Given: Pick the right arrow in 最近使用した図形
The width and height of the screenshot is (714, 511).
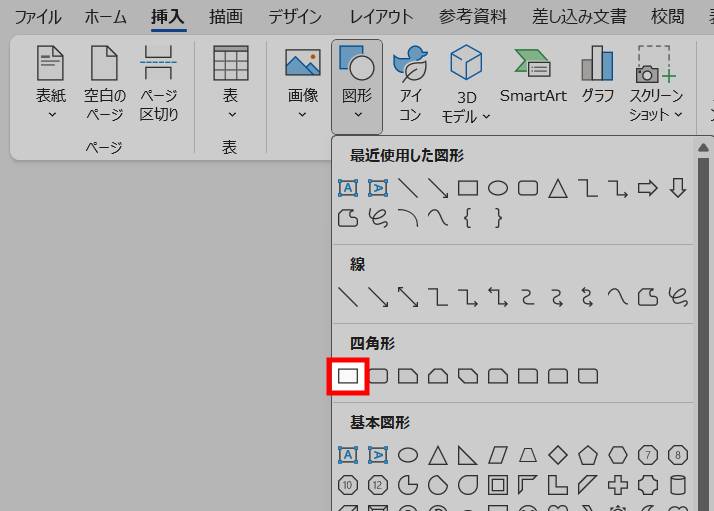Looking at the screenshot, I should coord(648,188).
